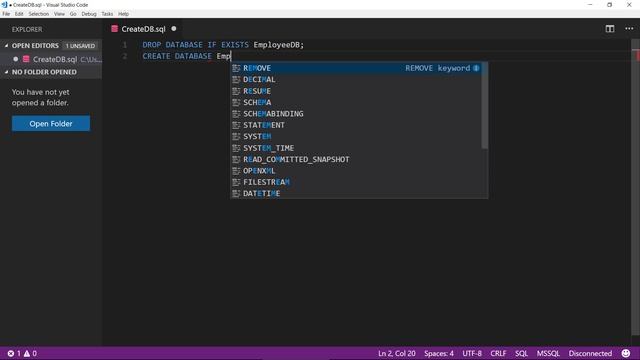
Task: Click the Disconnected connection status
Action: pos(590,353)
